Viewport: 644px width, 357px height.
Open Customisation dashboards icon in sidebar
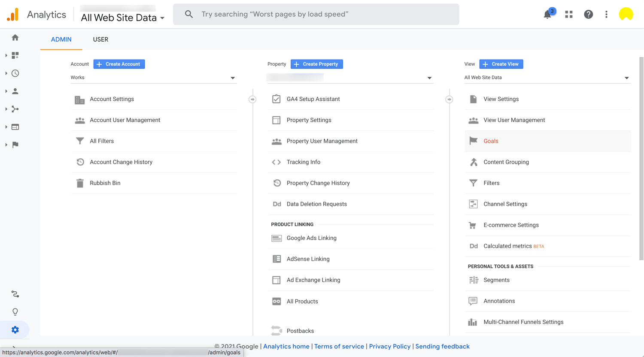(x=15, y=55)
